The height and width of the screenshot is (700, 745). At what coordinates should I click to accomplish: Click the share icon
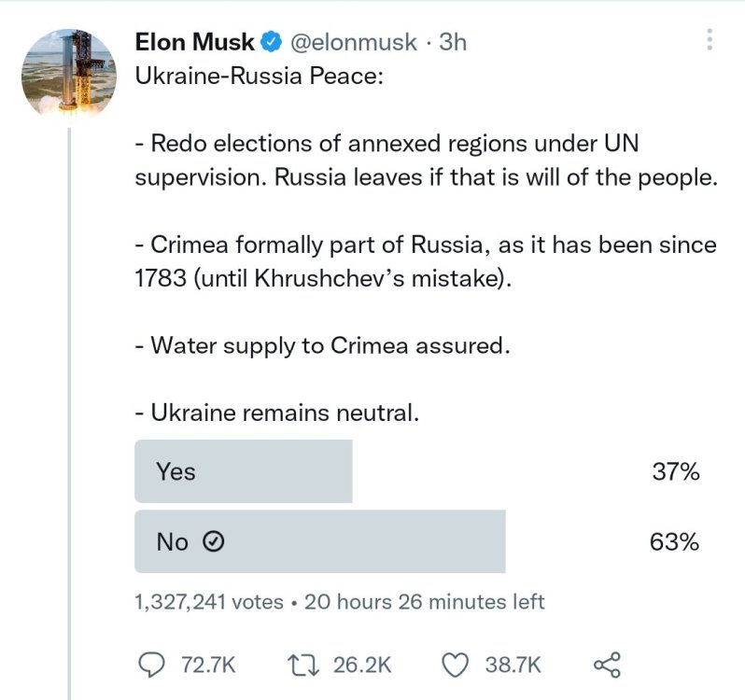pyautogui.click(x=607, y=665)
